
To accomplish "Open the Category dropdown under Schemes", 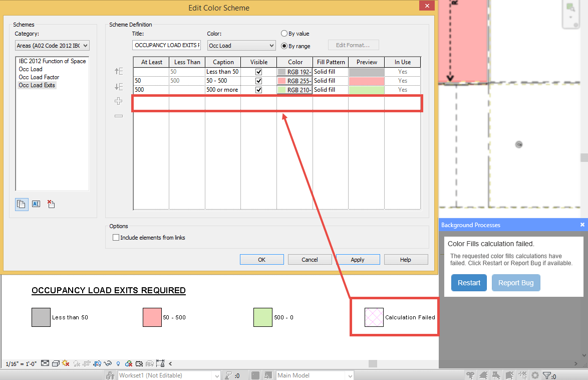I will click(86, 45).
